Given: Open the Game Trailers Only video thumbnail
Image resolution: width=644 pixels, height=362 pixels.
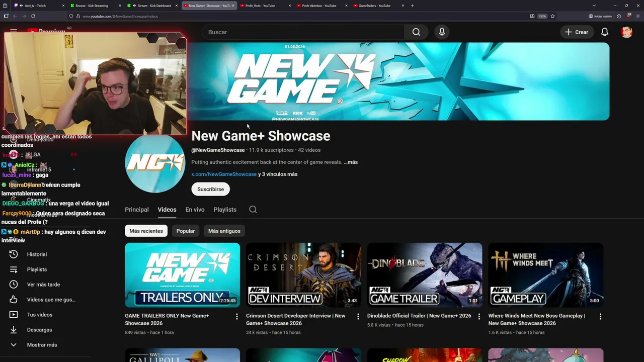Looking at the screenshot, I should pos(183,275).
